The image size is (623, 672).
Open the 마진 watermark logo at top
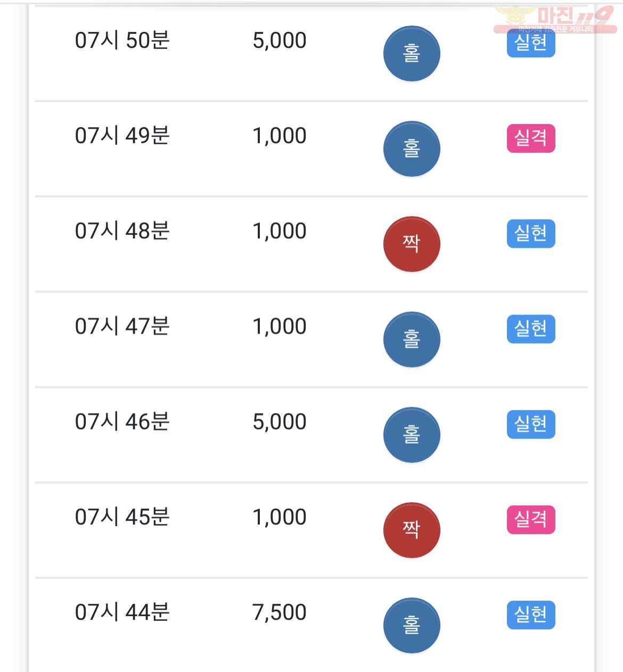click(x=555, y=19)
